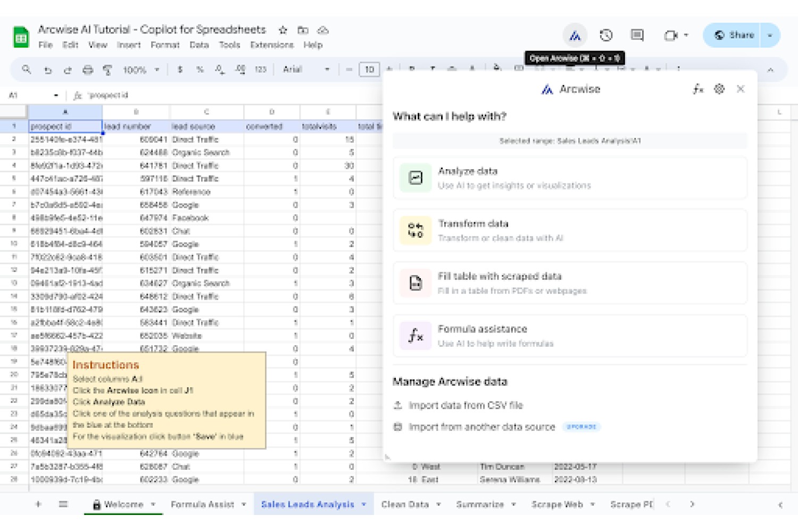Format as percent

point(200,70)
